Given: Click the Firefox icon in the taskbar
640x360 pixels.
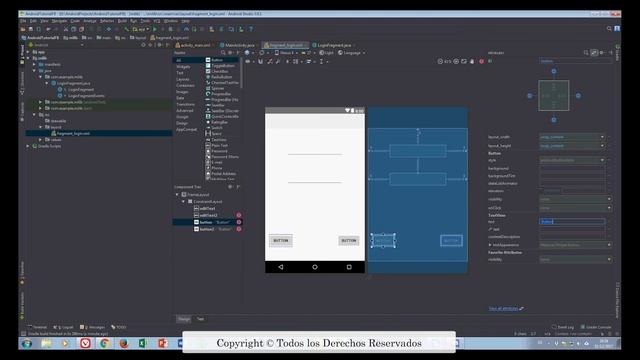Looking at the screenshot, I should (x=124, y=343).
